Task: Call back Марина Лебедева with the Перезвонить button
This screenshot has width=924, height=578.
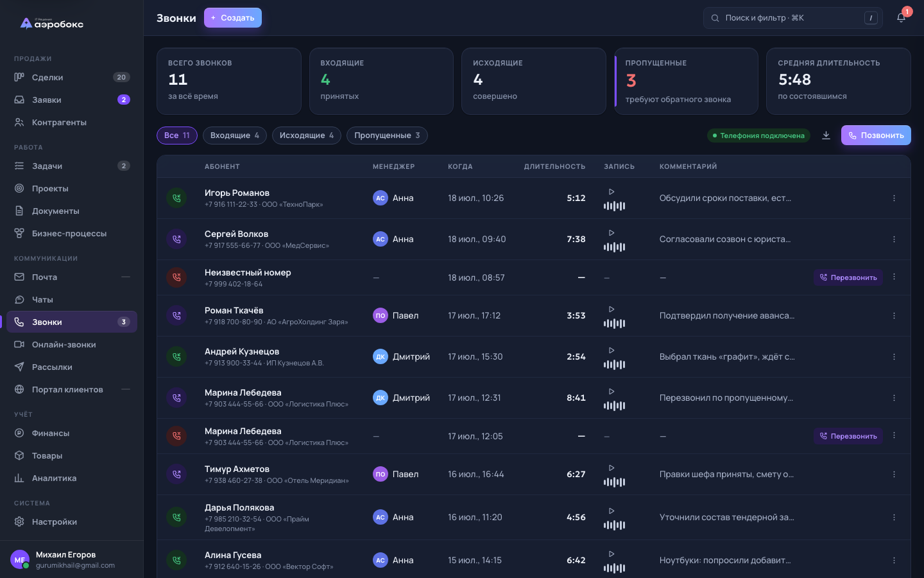Action: point(848,436)
